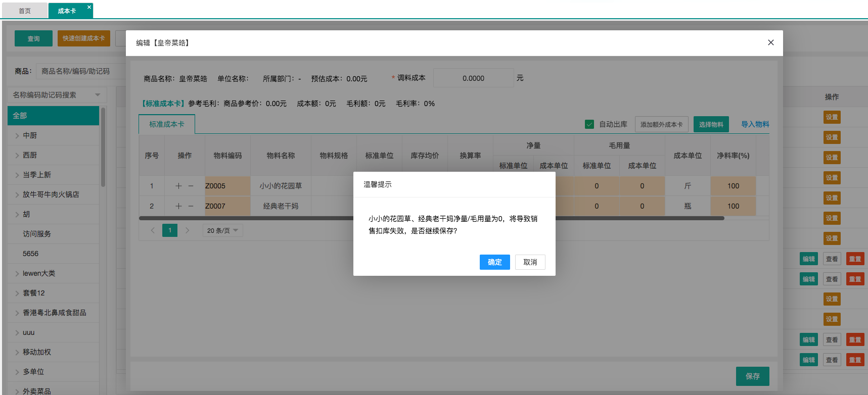Expand the lewen大类 category arrow
The image size is (868, 395).
pyautogui.click(x=17, y=273)
